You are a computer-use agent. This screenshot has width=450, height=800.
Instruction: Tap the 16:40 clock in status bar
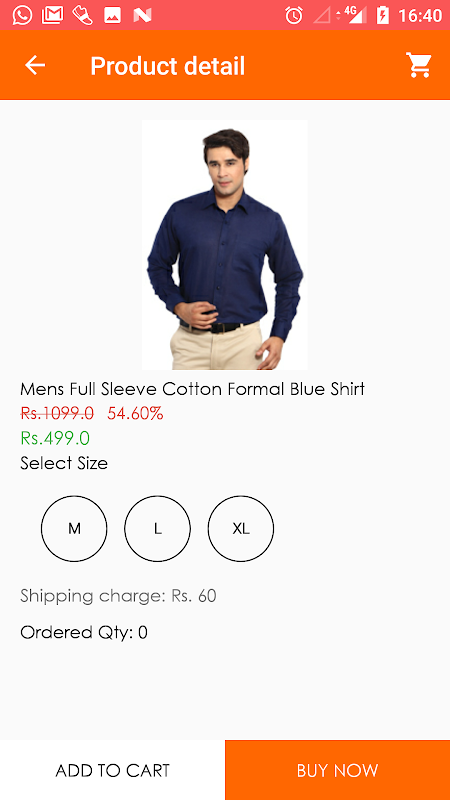419,16
